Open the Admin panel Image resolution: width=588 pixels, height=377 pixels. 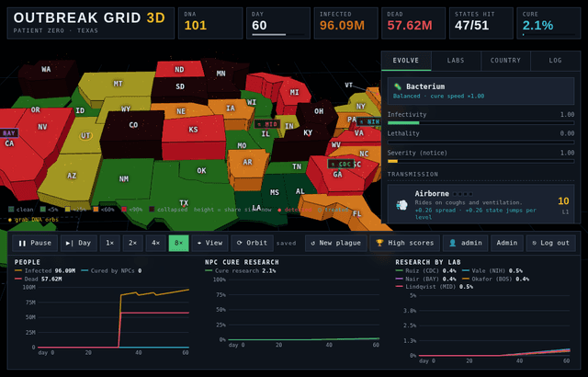[x=507, y=243]
